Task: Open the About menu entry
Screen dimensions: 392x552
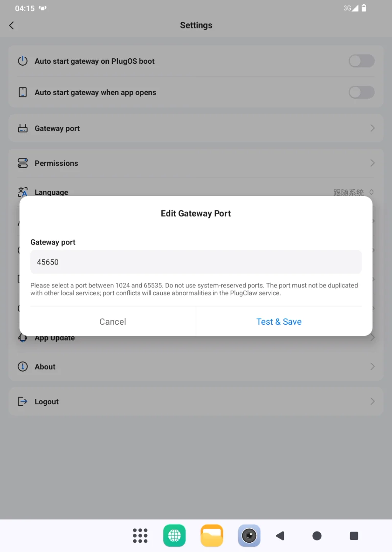Action: coord(196,367)
